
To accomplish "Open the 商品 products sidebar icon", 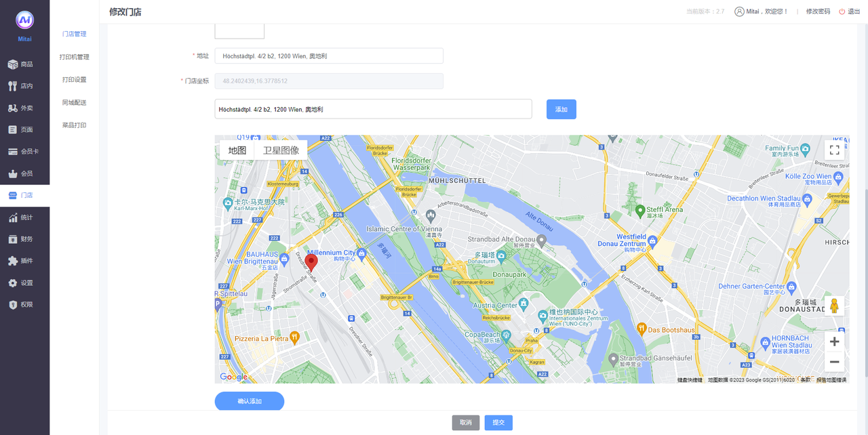I will point(12,64).
